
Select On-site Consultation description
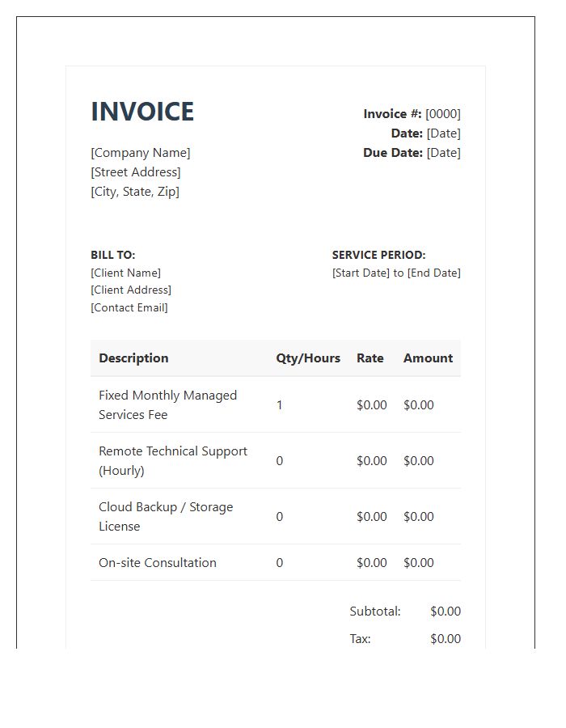click(x=158, y=563)
